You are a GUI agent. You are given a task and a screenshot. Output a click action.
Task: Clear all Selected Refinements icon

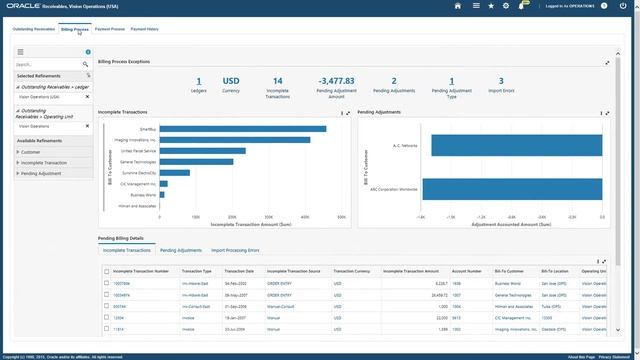coord(88,75)
